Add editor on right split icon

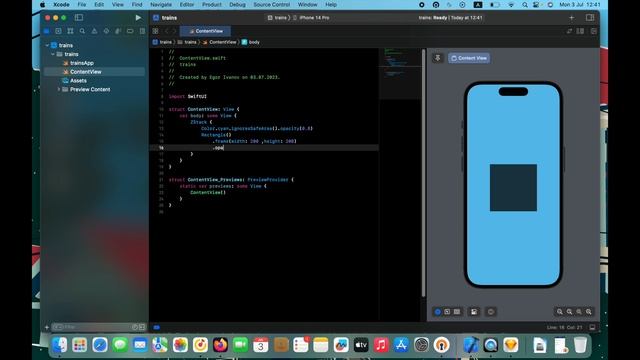[x=594, y=31]
